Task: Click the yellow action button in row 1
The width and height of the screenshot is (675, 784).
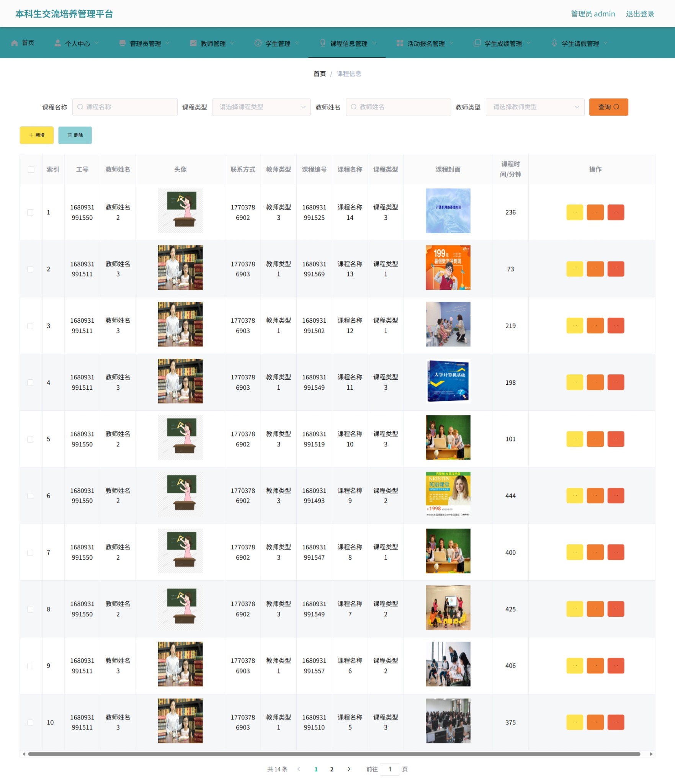Action: (x=574, y=212)
